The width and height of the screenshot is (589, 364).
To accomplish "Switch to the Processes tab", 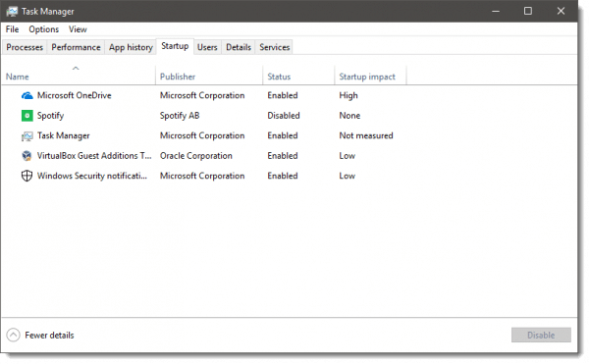I will (x=25, y=47).
